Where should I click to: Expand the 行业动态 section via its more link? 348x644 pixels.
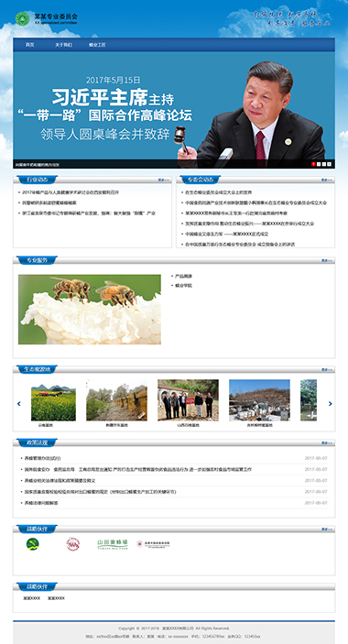click(164, 180)
